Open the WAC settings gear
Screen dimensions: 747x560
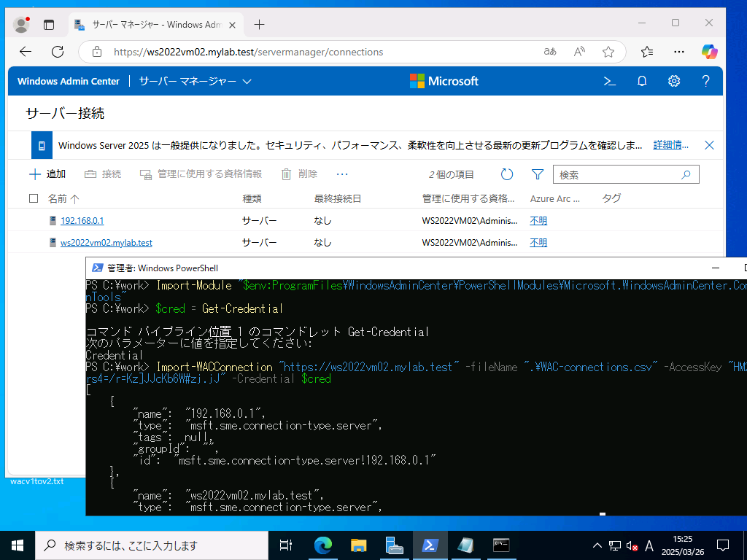click(x=673, y=82)
